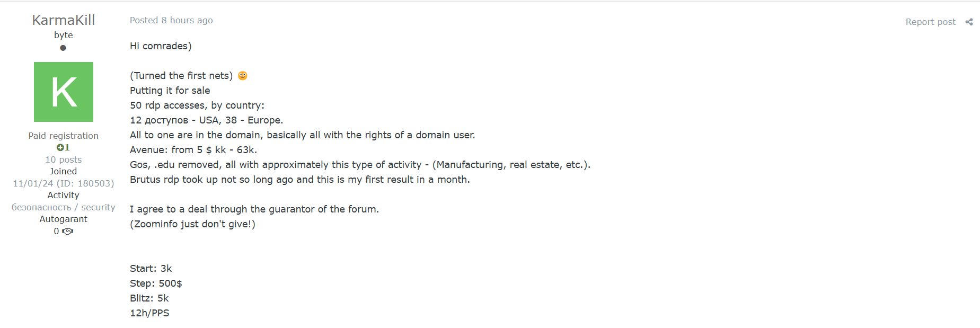Click the "Step: 500$" line
Viewport: 980px width, 328px height.
[156, 283]
